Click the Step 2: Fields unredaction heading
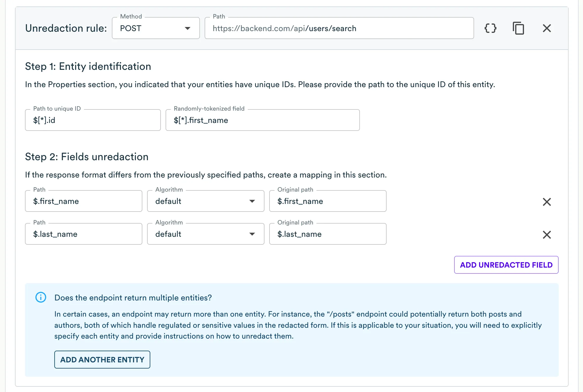This screenshot has height=392, width=583. click(87, 157)
